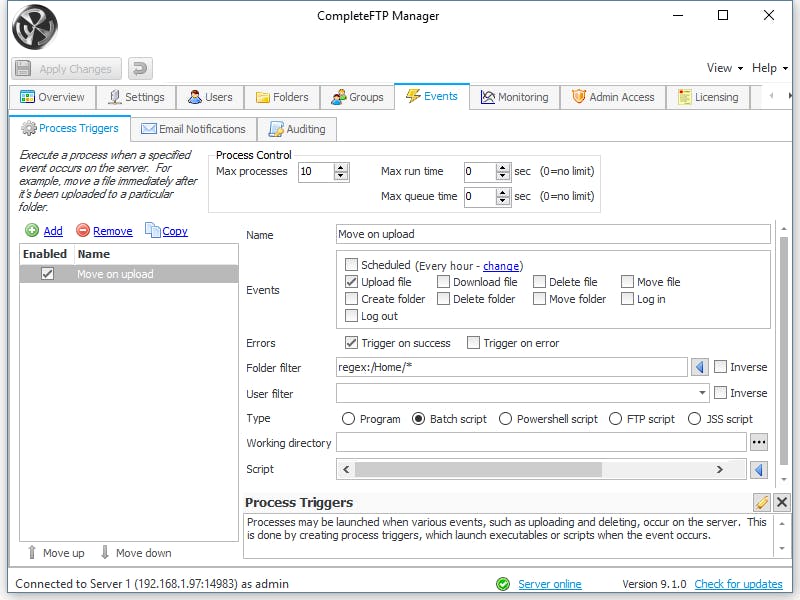Check the Create folder checkbox
Image resolution: width=800 pixels, height=600 pixels.
coord(351,298)
